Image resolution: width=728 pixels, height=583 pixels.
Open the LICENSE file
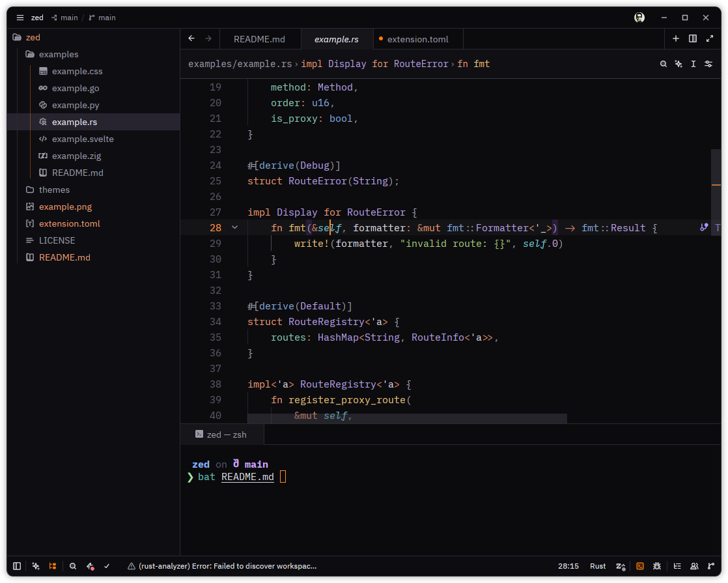click(x=93, y=240)
